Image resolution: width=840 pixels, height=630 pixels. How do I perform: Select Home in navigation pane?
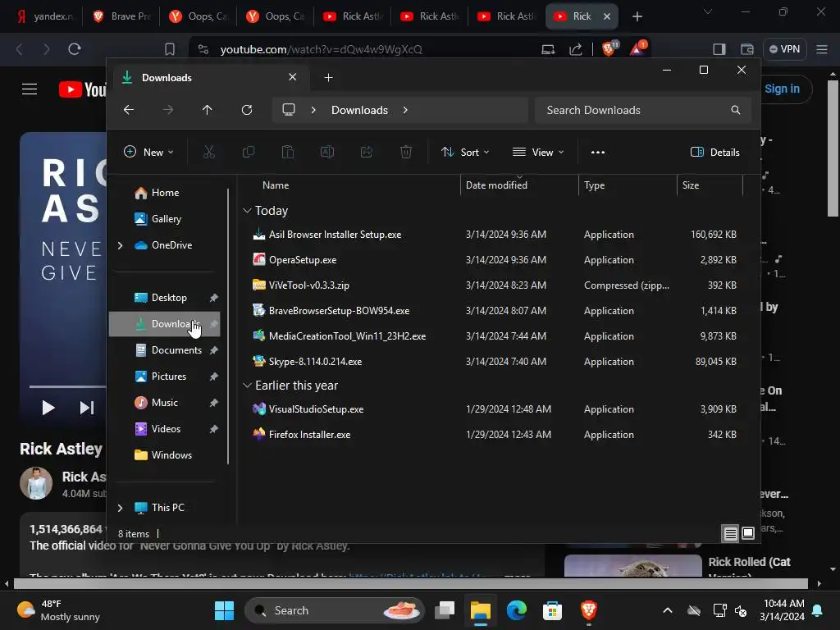pyautogui.click(x=165, y=192)
